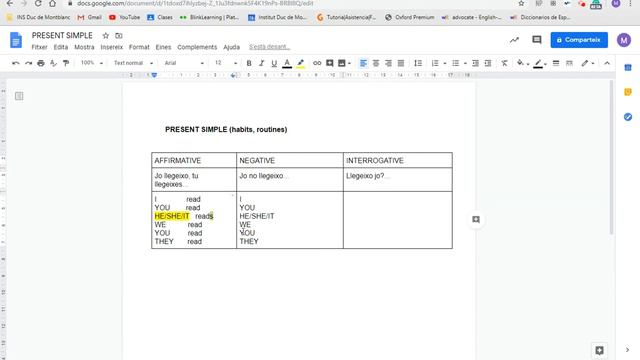Open the Format menu

[139, 47]
